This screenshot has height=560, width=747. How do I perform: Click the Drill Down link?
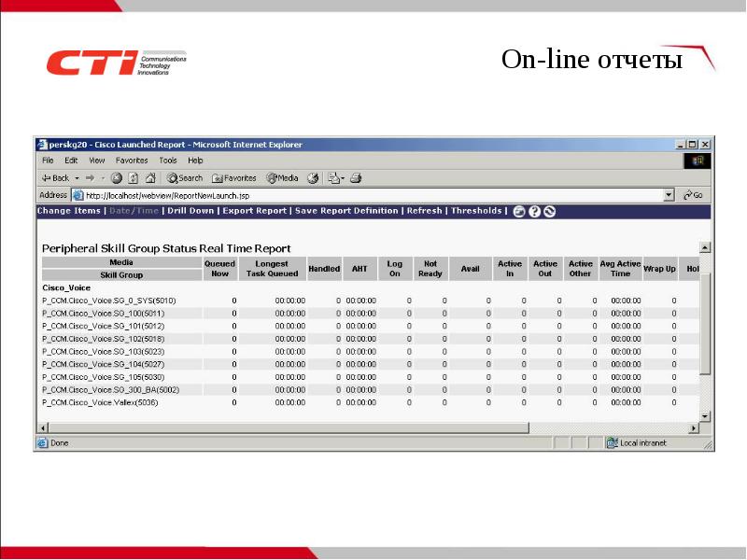tap(190, 211)
